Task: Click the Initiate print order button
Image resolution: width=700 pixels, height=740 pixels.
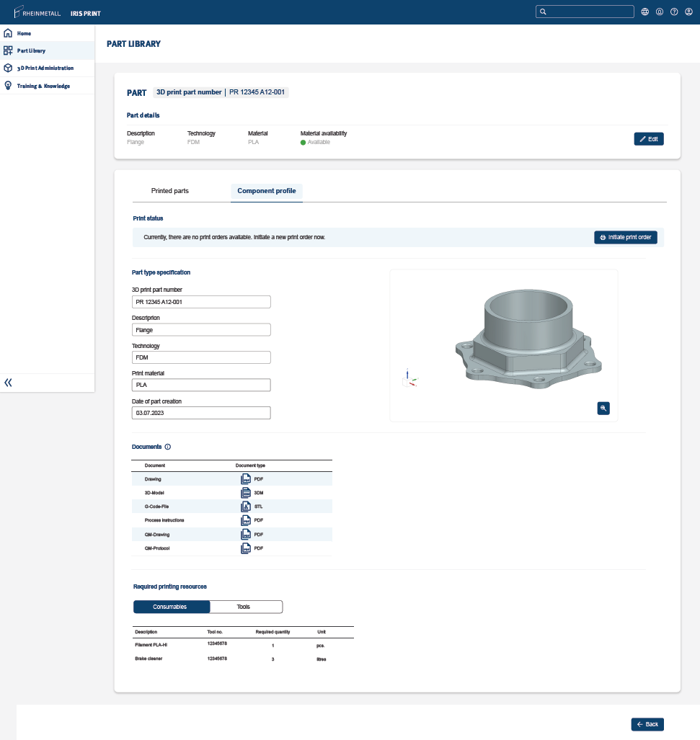Action: (x=625, y=237)
